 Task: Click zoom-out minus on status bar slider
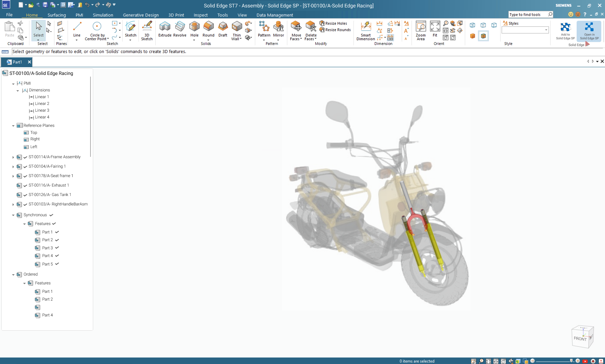(x=532, y=361)
